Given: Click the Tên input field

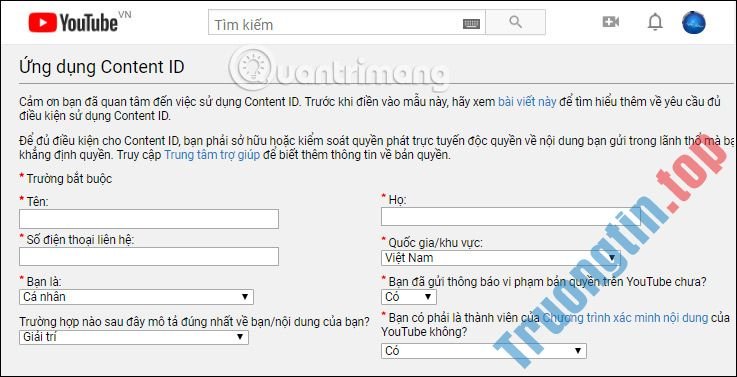Looking at the screenshot, I should coord(149,219).
